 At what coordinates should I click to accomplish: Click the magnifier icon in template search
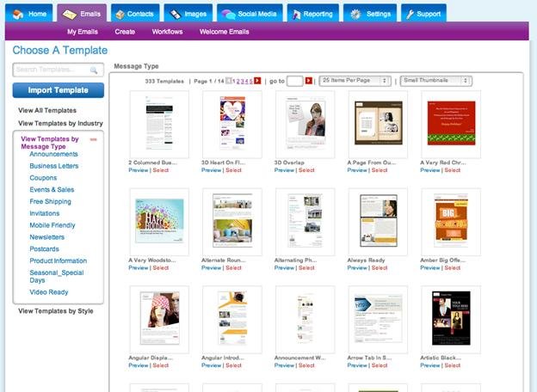pos(94,70)
